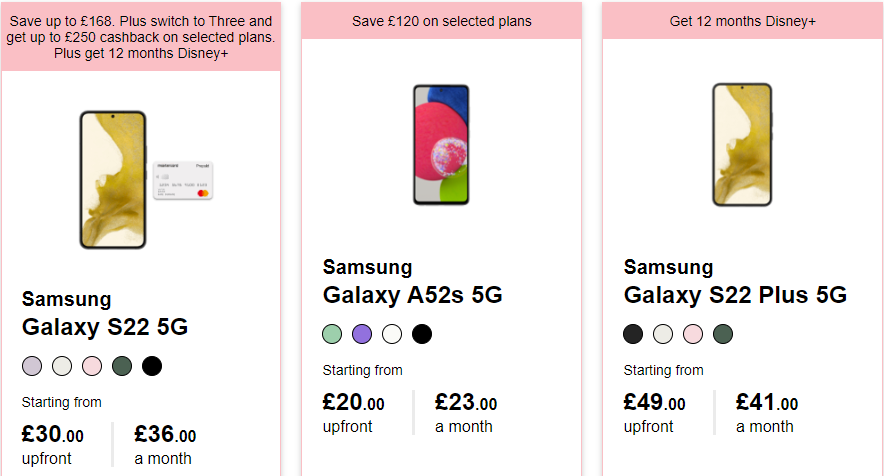Pick purple color for Galaxy A52s 5G
Image resolution: width=884 pixels, height=476 pixels.
click(362, 334)
